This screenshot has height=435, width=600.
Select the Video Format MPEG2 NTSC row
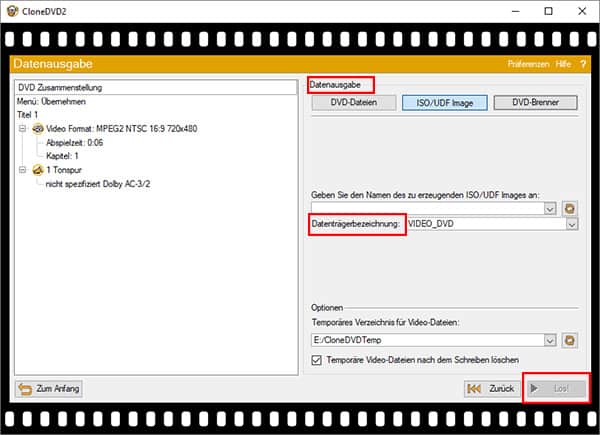click(x=122, y=129)
